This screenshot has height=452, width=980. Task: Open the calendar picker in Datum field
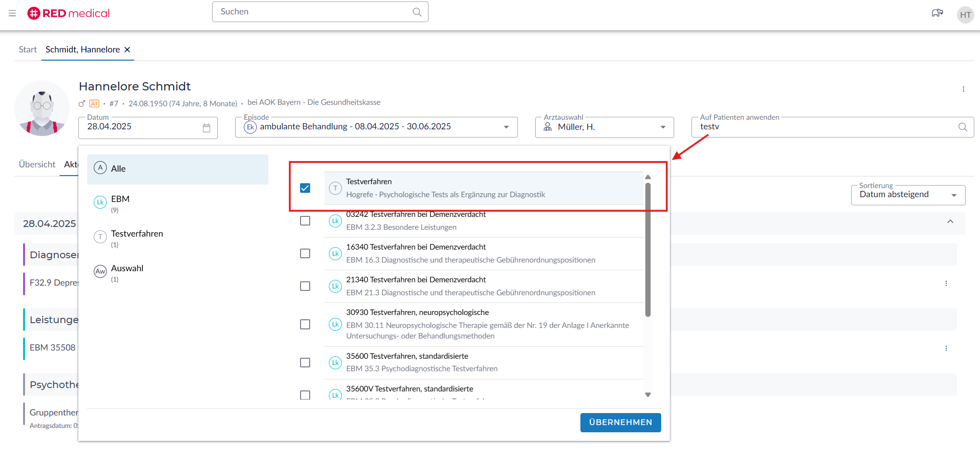(x=206, y=128)
